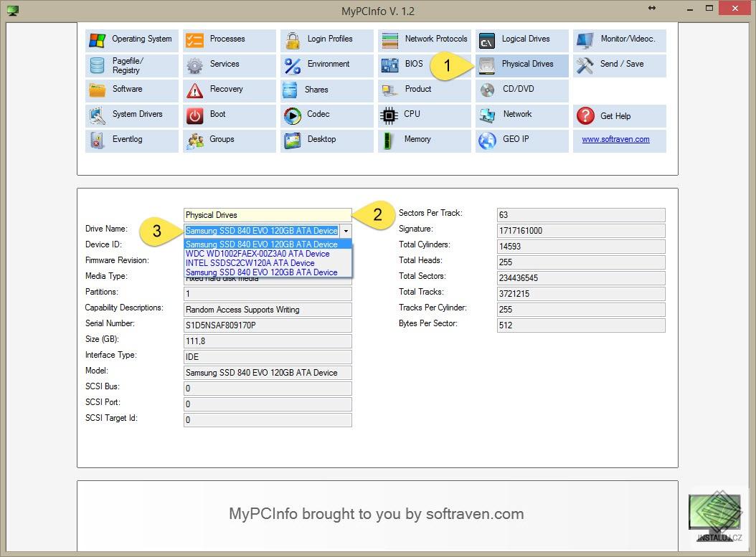Open the Drive Name dropdown list
The image size is (756, 557).
pyautogui.click(x=346, y=231)
